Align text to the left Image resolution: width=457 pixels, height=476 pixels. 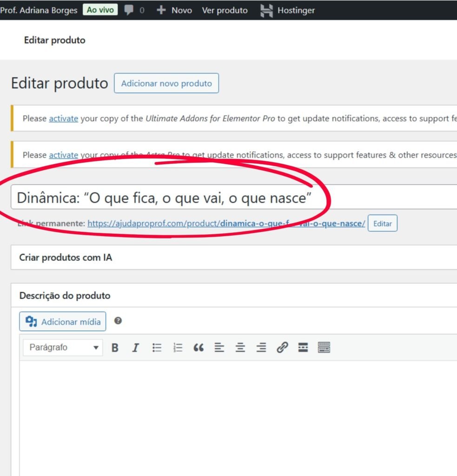tap(219, 348)
